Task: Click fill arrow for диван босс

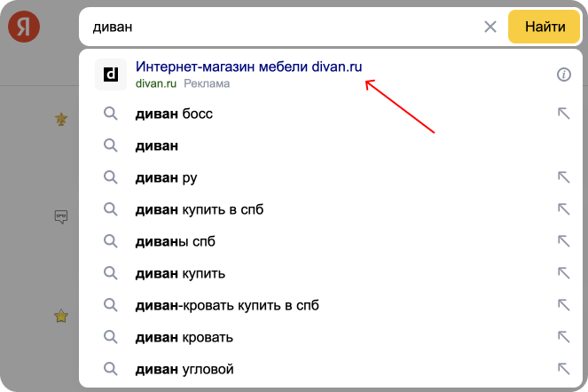Action: 564,114
